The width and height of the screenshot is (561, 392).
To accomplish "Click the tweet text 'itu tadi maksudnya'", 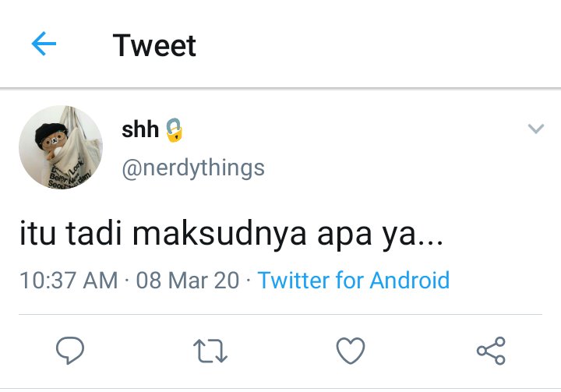I will pyautogui.click(x=163, y=234).
